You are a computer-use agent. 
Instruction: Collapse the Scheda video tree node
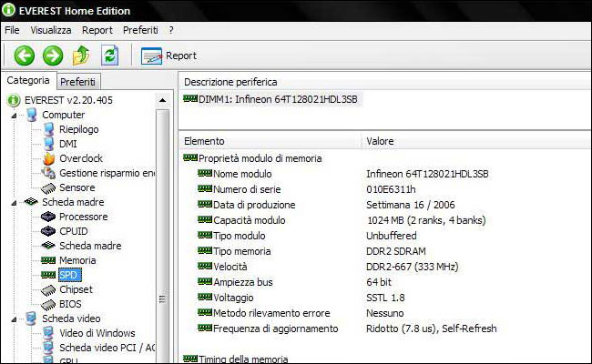click(15, 318)
